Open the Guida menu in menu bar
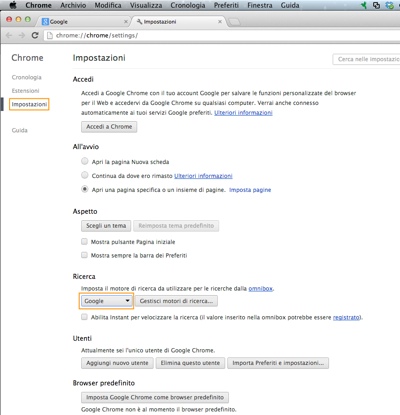 (x=290, y=5)
